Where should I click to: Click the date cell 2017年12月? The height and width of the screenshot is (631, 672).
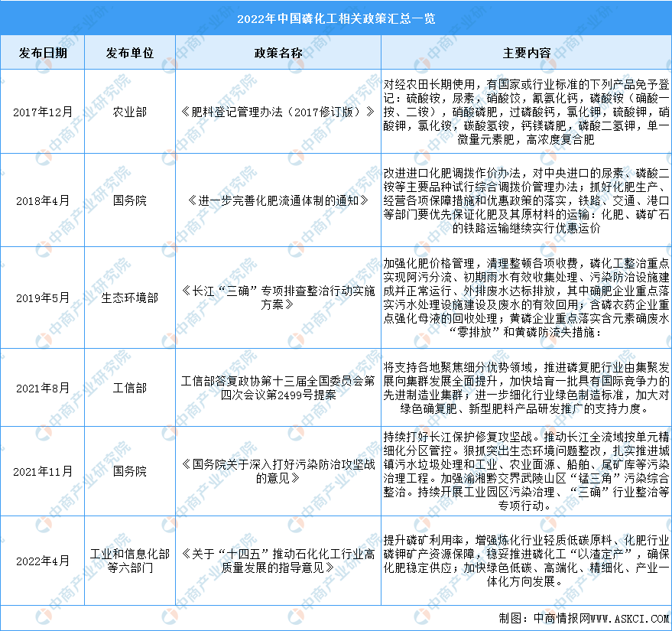[x=42, y=112]
